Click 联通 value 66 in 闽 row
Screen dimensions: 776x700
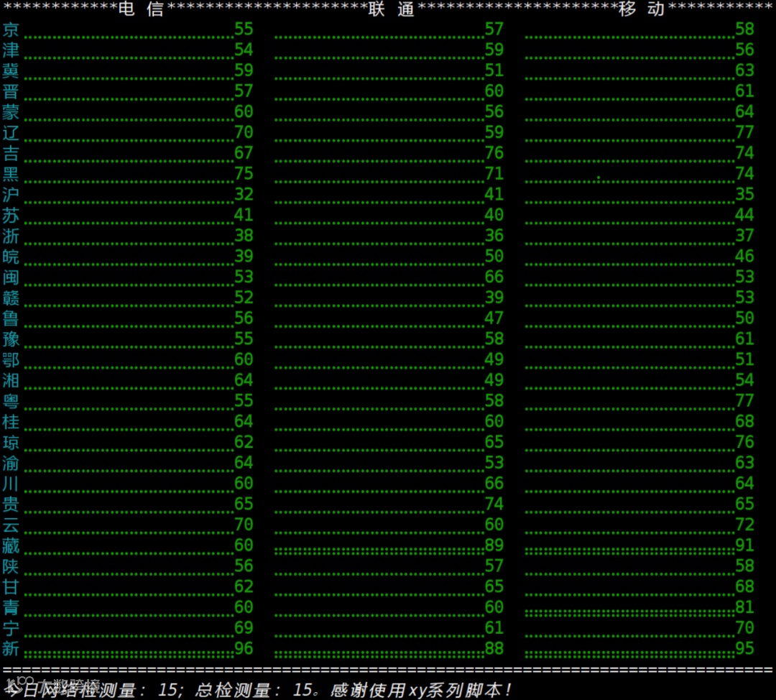(x=494, y=277)
